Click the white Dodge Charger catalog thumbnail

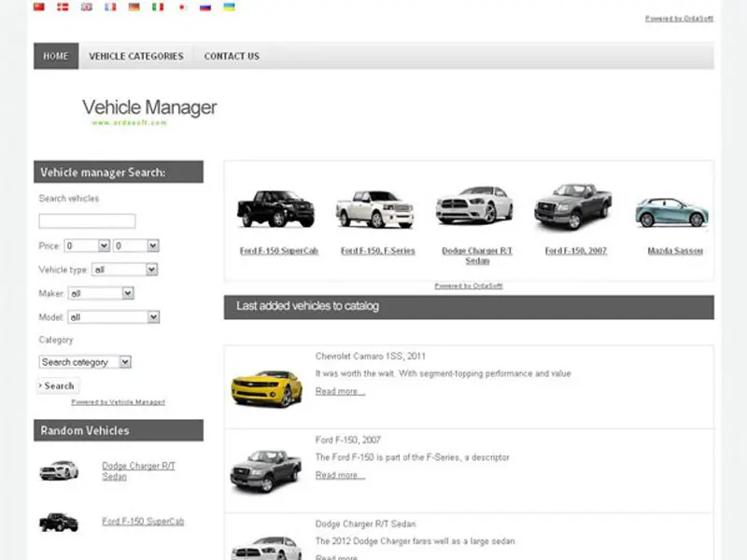pyautogui.click(x=266, y=548)
